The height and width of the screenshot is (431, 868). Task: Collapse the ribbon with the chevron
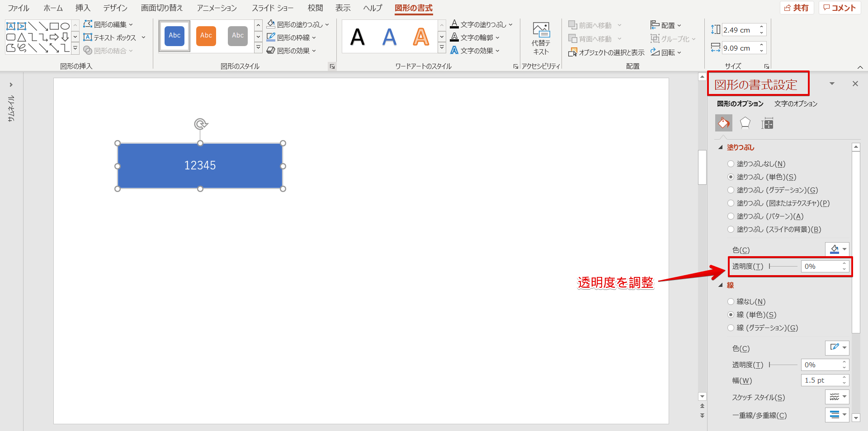[x=860, y=67]
